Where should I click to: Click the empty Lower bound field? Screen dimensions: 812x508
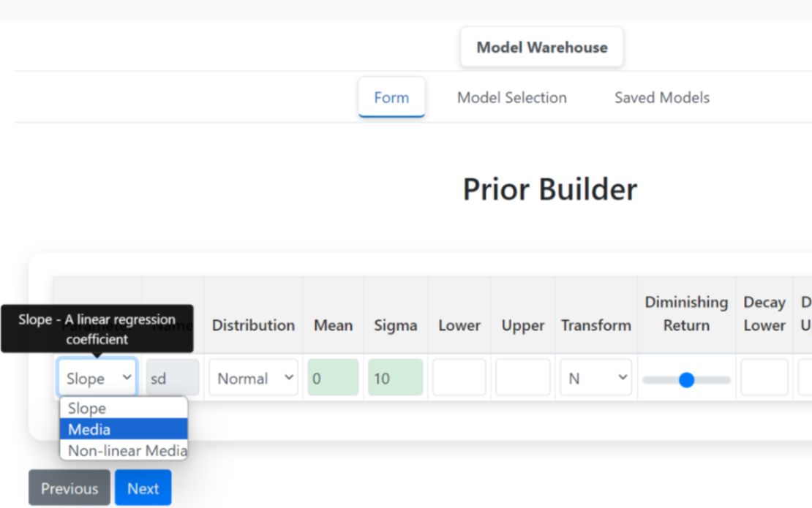[x=459, y=378]
